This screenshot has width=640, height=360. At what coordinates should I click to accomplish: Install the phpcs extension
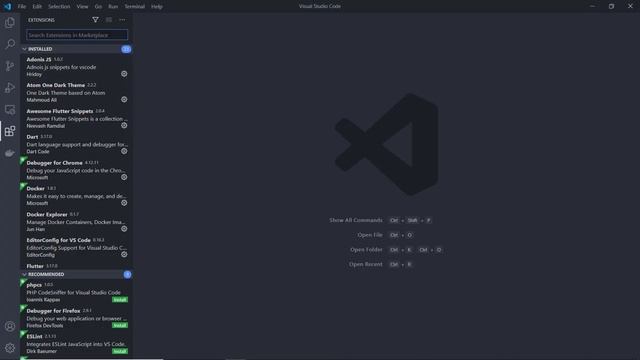coord(120,300)
